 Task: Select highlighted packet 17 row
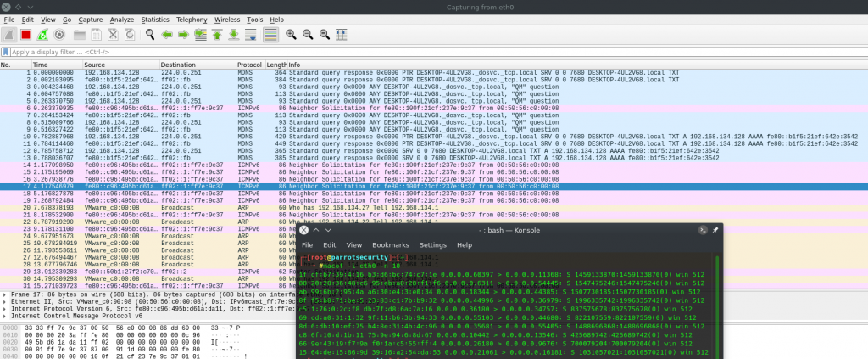tap(434, 187)
